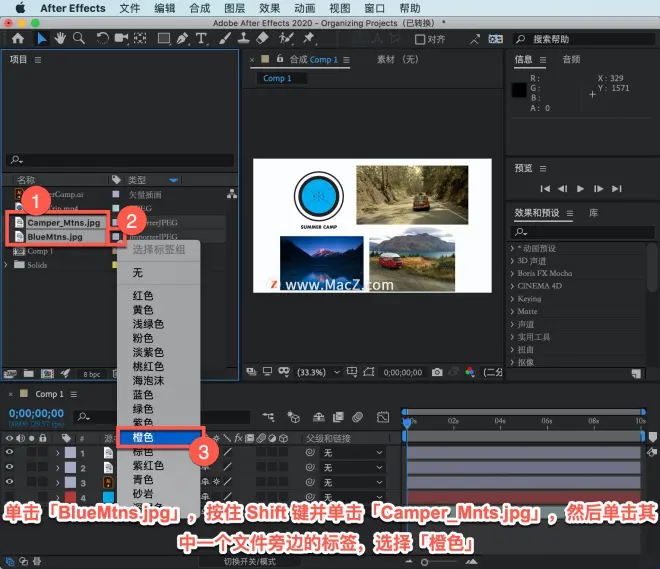660x569 pixels.
Task: Open the Project panel 项目 menu icon
Action: pyautogui.click(x=38, y=60)
